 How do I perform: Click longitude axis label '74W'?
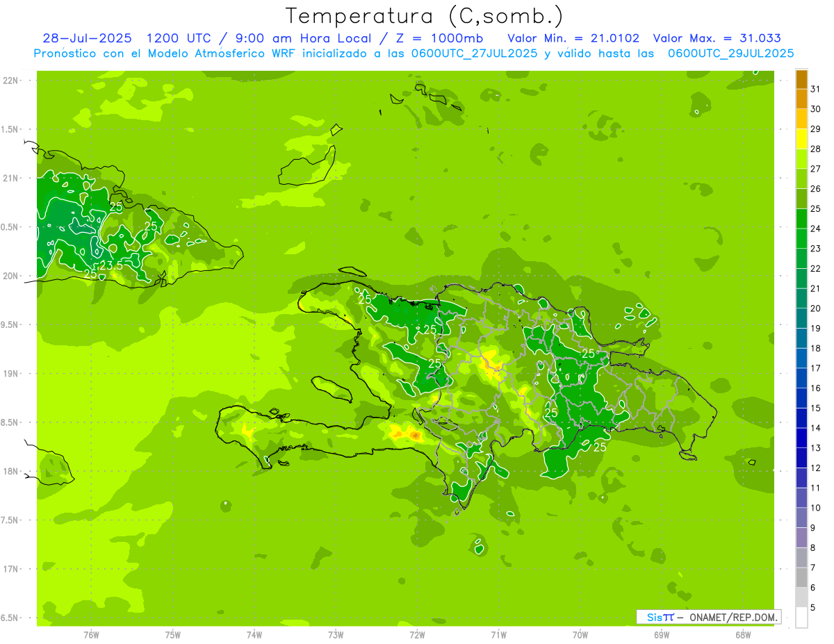click(254, 634)
